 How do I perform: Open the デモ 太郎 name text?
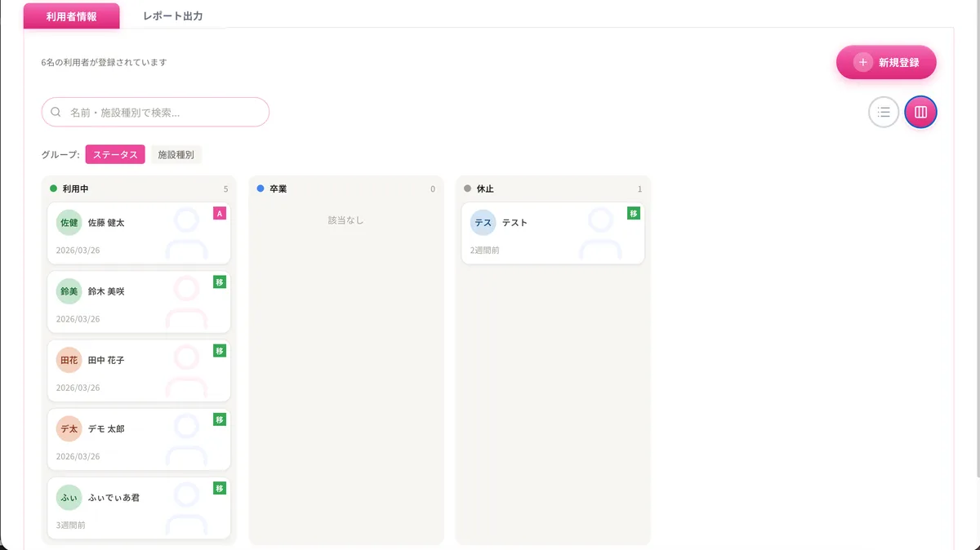click(x=106, y=428)
